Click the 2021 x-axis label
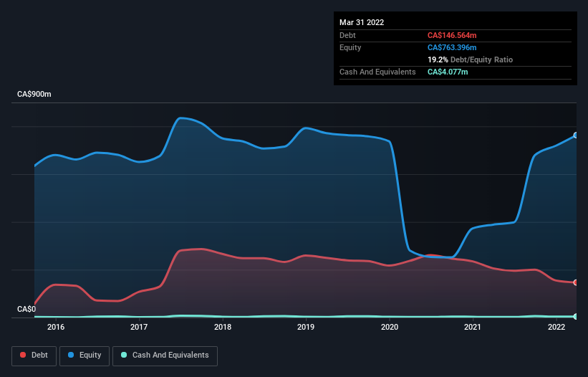The height and width of the screenshot is (377, 588). [473, 327]
